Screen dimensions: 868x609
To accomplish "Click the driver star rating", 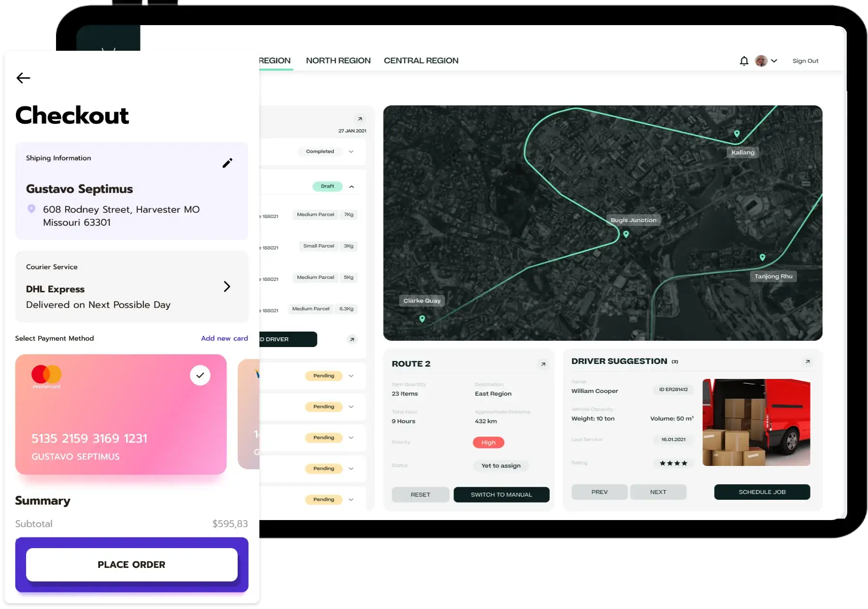I will (x=673, y=463).
